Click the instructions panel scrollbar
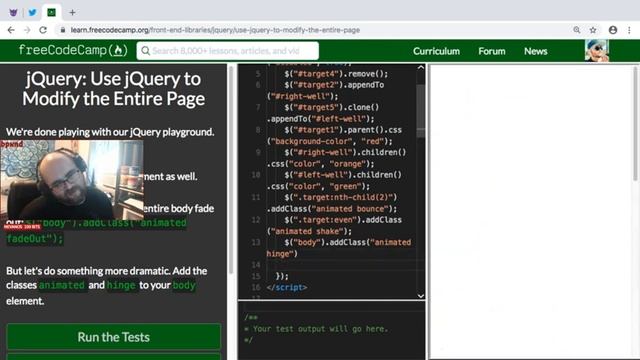Image resolution: width=640 pixels, height=360 pixels. click(x=231, y=169)
